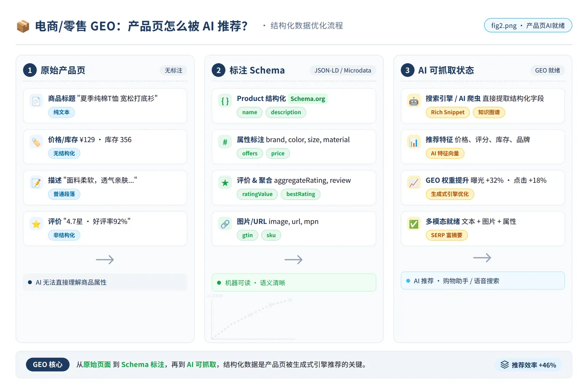
Task: Click the package box icon in the title
Action: pyautogui.click(x=23, y=26)
